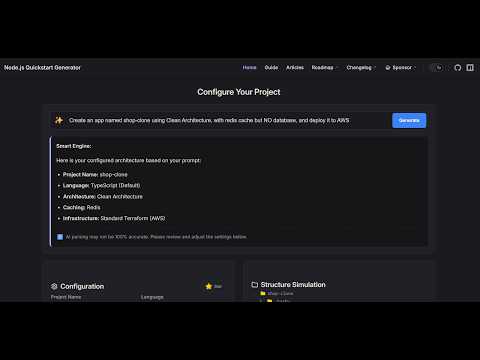Click the blue info icon in warning
This screenshot has height=360, width=480.
60,237
